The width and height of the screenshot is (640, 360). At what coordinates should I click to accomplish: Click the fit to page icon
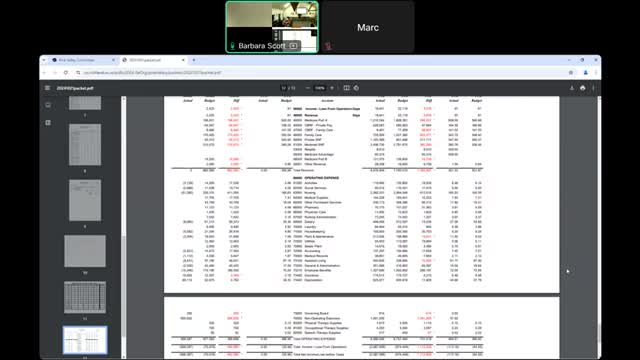346,88
